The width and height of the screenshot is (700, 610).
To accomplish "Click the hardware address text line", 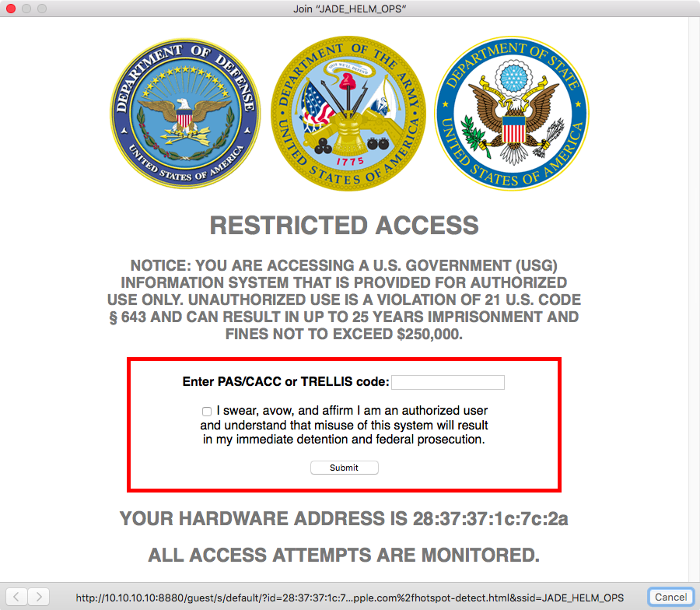I will pos(344,519).
